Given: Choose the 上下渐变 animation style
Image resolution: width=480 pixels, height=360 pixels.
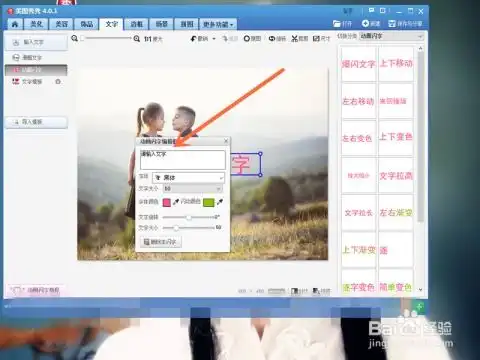Looking at the screenshot, I should coord(358,250).
